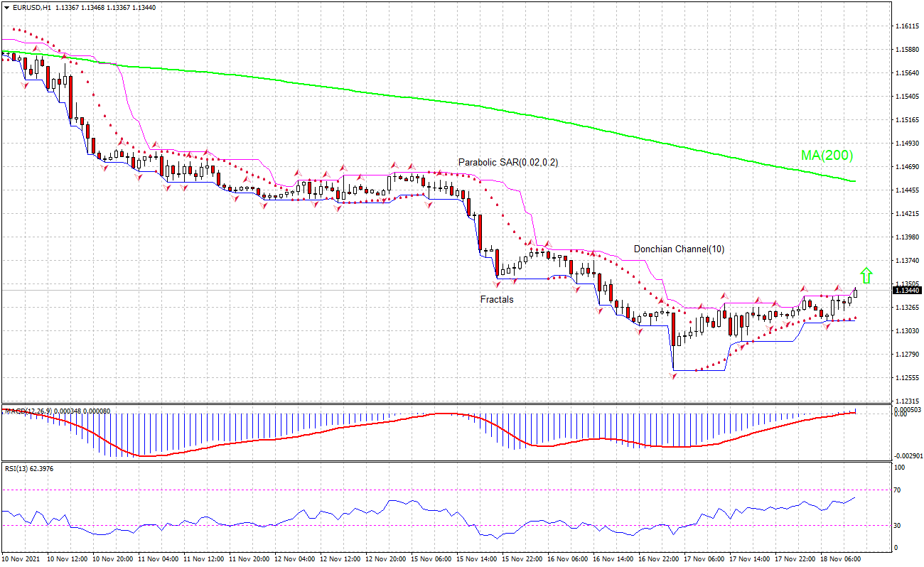Click the current price marker 1.13440
This screenshot has height=567, width=924.
907,290
